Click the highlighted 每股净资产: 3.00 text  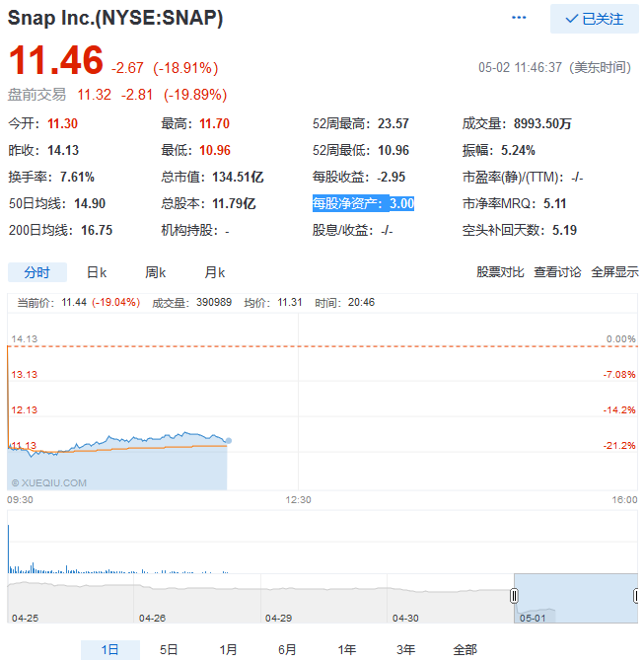click(x=363, y=203)
